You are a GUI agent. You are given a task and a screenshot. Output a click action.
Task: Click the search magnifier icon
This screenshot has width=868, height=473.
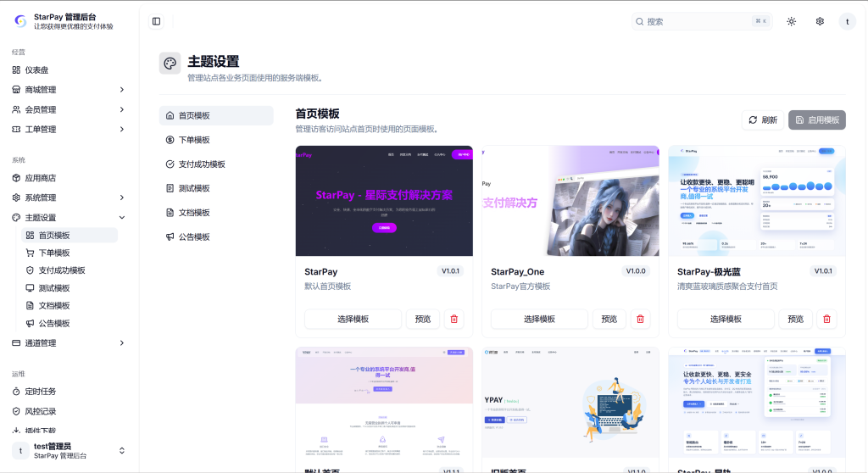[x=639, y=21]
